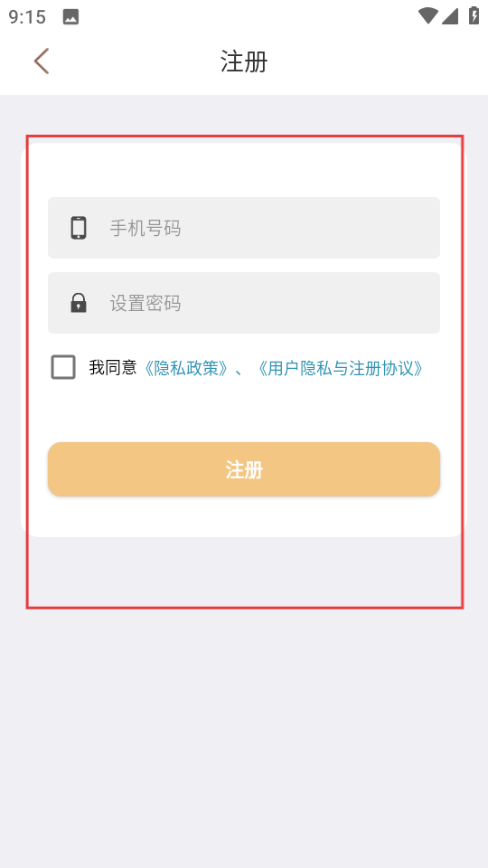Click the 手机号码 placeholder text
The image size is (488, 868).
click(x=145, y=228)
